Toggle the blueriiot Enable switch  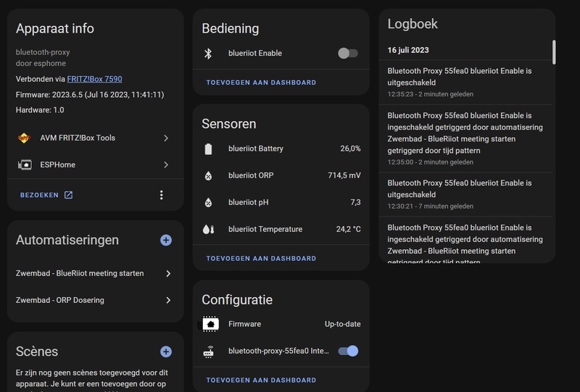[348, 53]
